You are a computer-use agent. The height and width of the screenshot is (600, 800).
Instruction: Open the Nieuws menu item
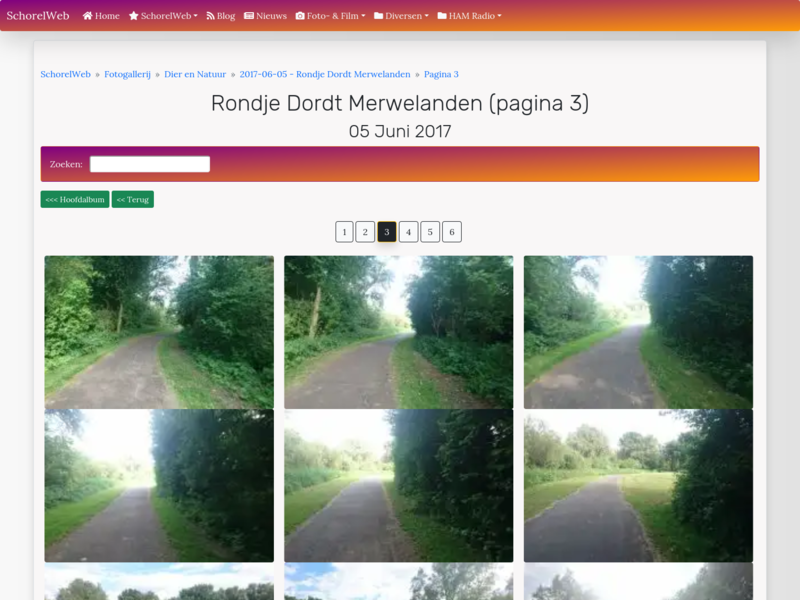(265, 16)
